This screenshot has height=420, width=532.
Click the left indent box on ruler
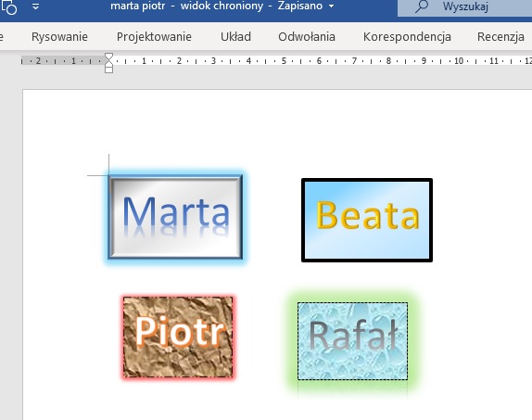pos(109,70)
